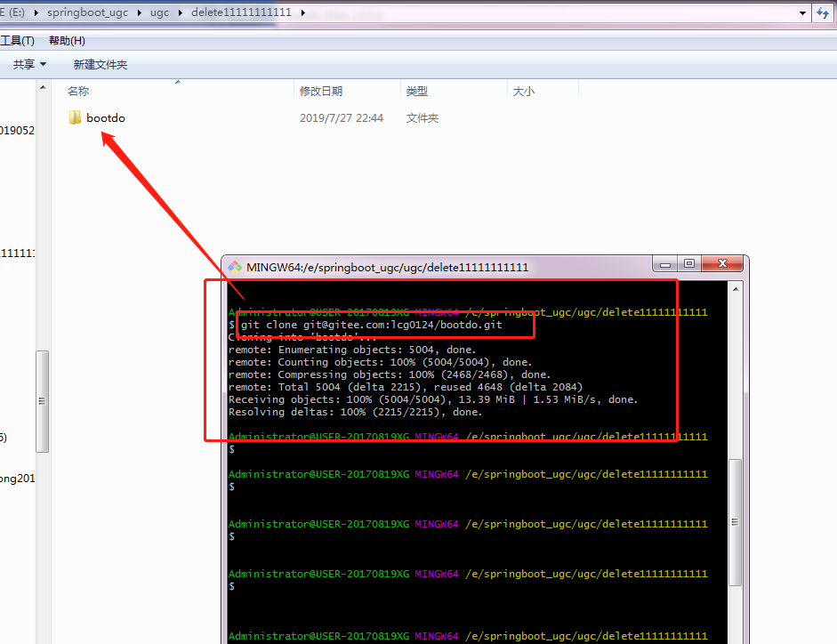
Task: Minimize the MINGW64 terminal window
Action: tap(665, 264)
